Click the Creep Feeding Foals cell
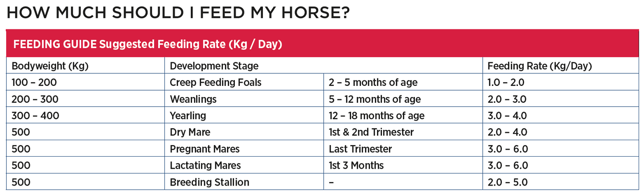The height and width of the screenshot is (194, 644). click(x=216, y=82)
